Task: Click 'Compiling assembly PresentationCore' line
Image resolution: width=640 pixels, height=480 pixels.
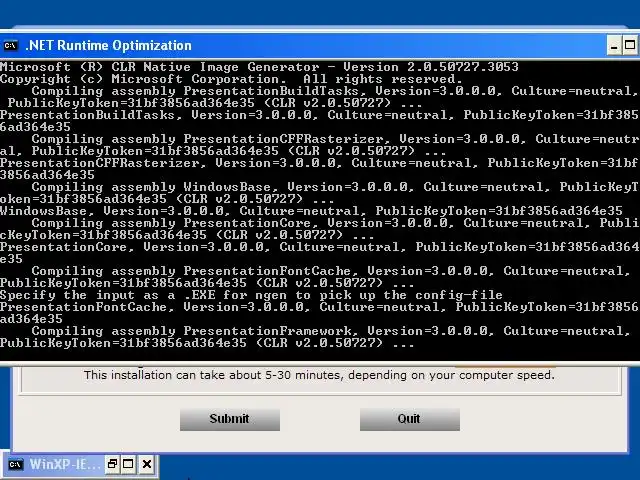Action: pos(336,223)
